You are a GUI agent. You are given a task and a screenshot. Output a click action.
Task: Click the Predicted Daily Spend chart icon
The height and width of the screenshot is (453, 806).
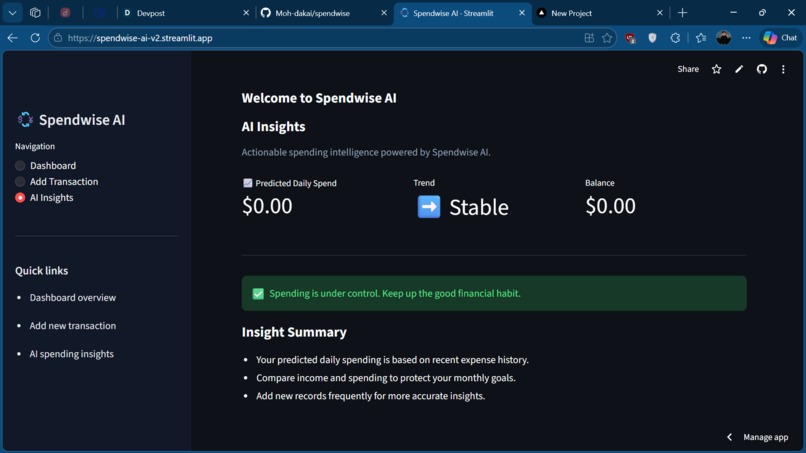[x=247, y=183]
